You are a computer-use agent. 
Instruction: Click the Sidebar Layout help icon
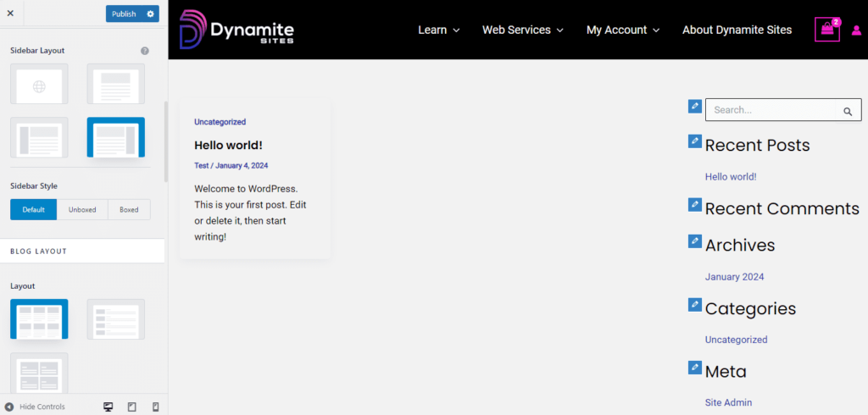[x=145, y=51]
